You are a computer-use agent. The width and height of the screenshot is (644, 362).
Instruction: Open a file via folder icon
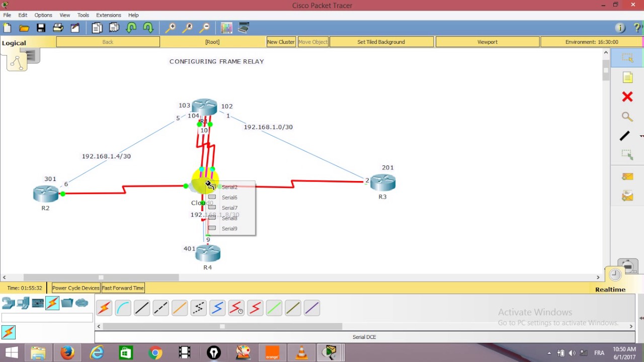click(x=24, y=28)
